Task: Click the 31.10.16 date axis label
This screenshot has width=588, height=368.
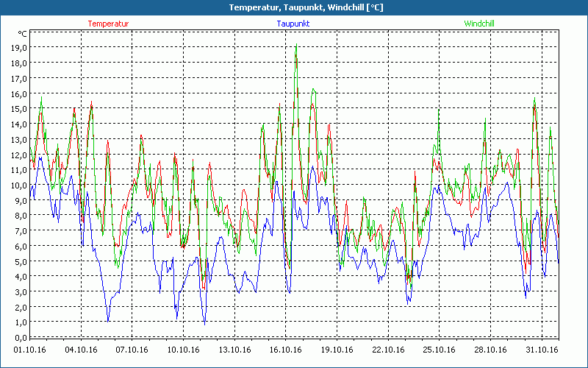Action: (x=542, y=350)
